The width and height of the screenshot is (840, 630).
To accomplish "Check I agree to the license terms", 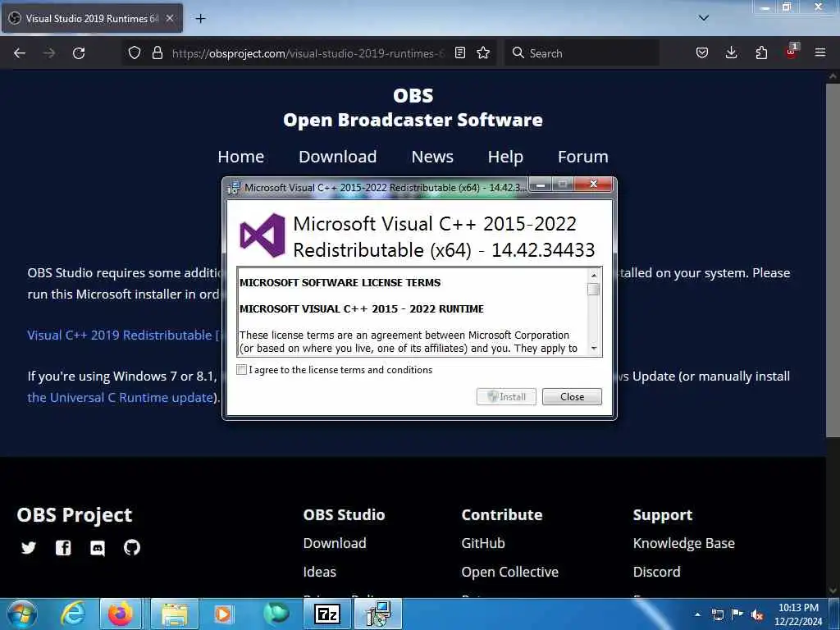I will [x=242, y=370].
